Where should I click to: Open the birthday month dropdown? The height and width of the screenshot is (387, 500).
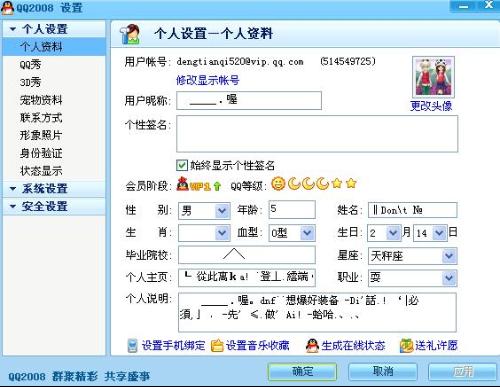393,233
